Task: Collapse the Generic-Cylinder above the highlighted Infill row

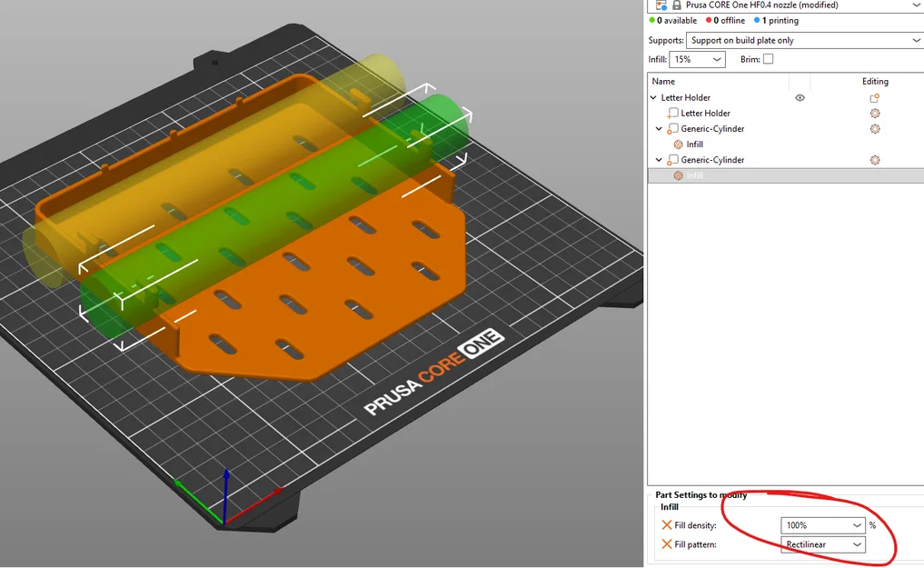Action: pos(659,160)
